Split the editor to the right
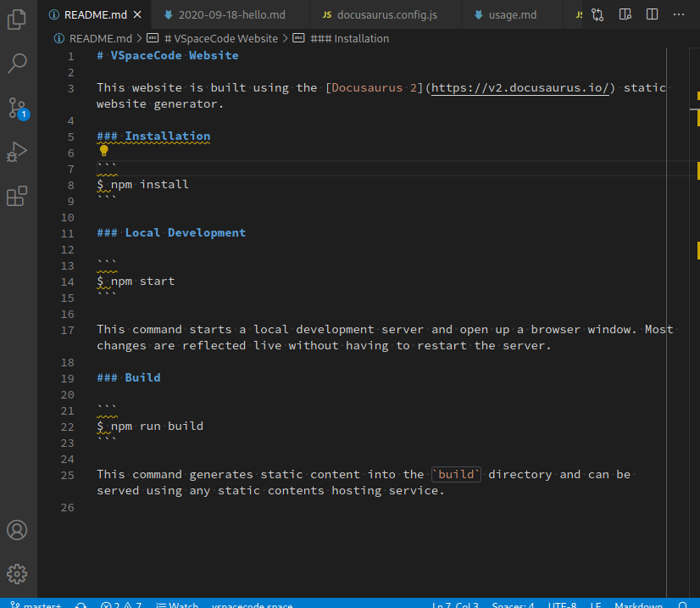Viewport: 700px width, 608px height. [652, 14]
